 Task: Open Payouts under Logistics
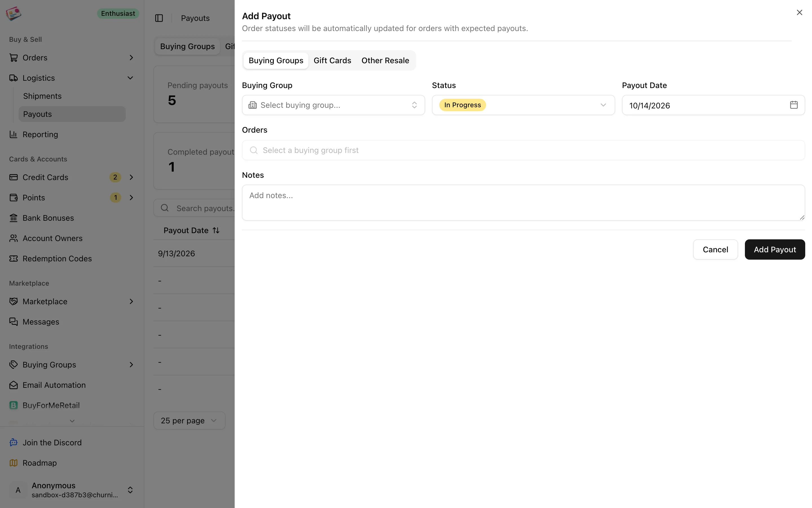(72, 114)
